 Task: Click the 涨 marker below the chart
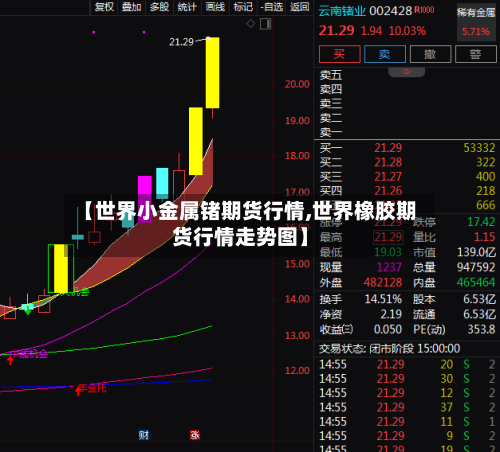pos(195,435)
